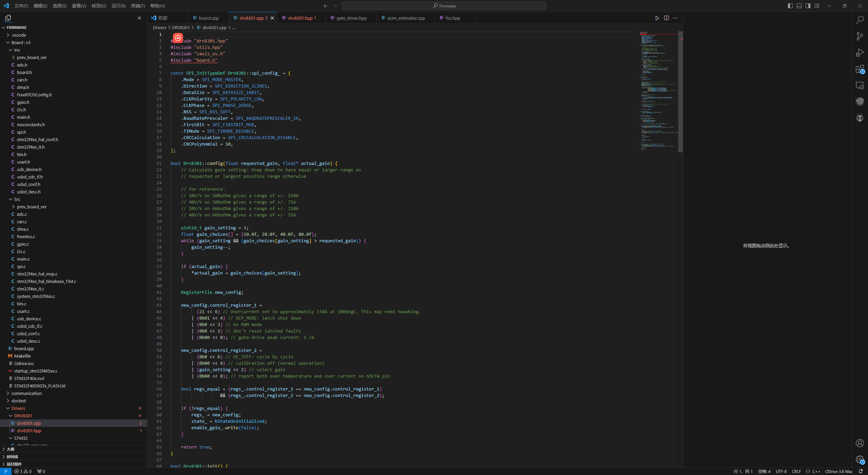The height and width of the screenshot is (475, 868).
Task: Navigate back with the left arrow
Action: point(326,6)
